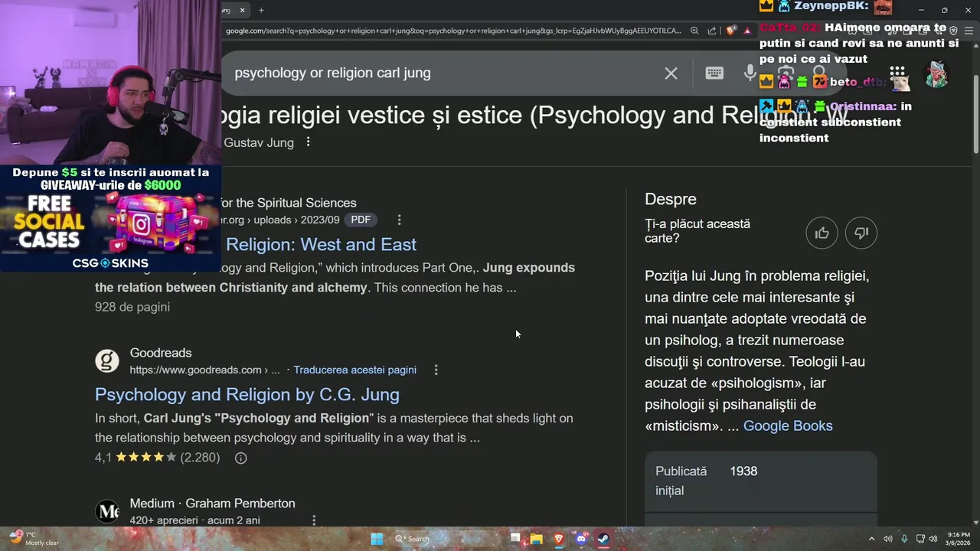Viewport: 980px width, 551px height.
Task: Open more options beside Gustav Jung
Action: pyautogui.click(x=308, y=142)
